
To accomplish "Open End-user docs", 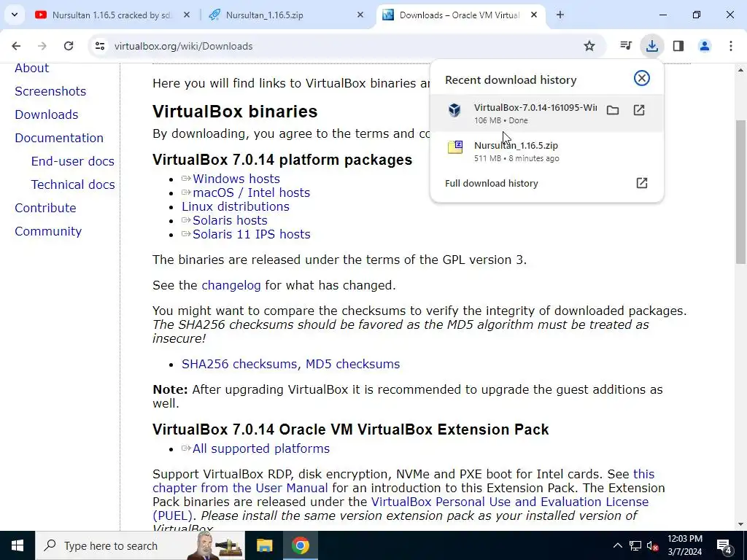I will click(x=72, y=161).
